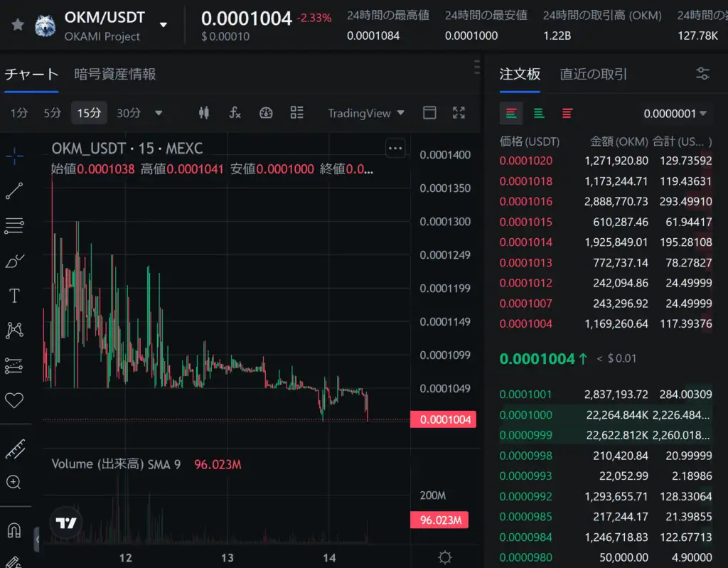
Task: Click ask price 0.0001020
Action: tap(526, 161)
